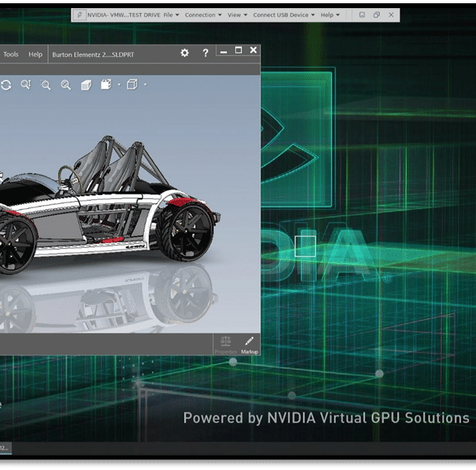Select the shaded display style cube
476x470 pixels.
click(x=86, y=85)
